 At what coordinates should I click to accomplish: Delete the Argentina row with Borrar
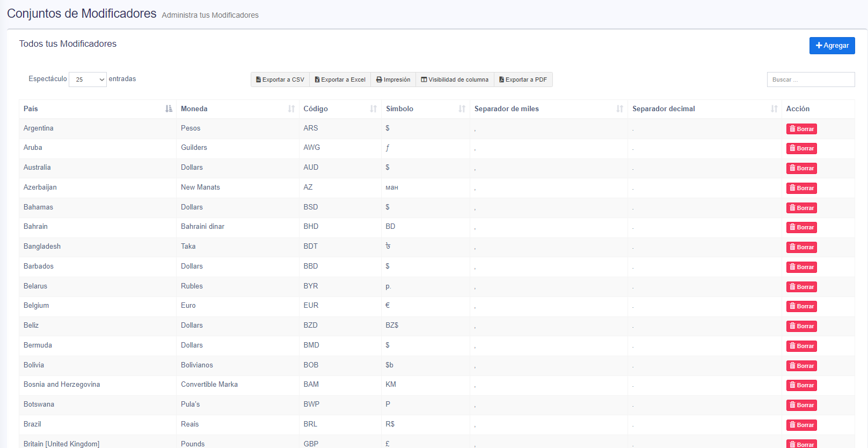[x=801, y=129]
